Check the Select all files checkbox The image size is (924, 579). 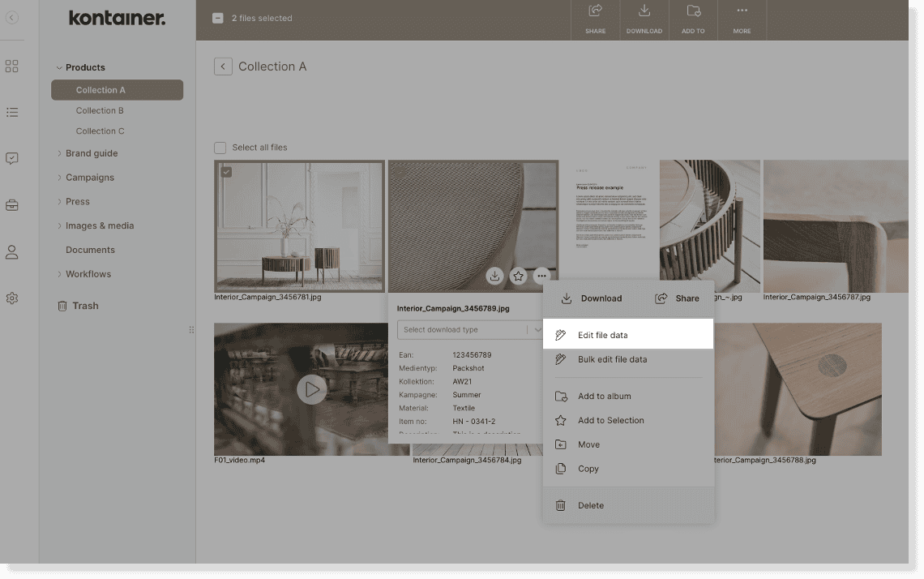point(220,147)
